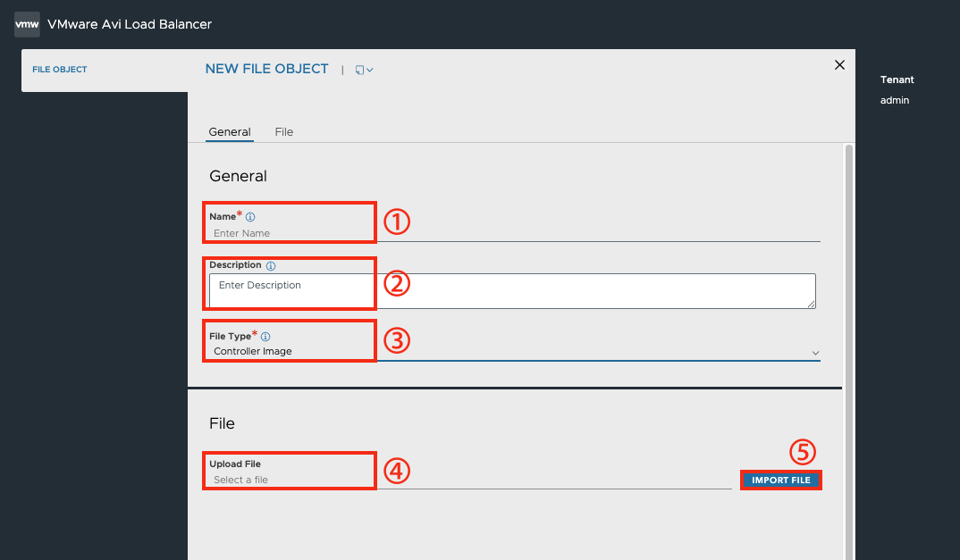The width and height of the screenshot is (960, 560).
Task: Close the New File Object dialog
Action: click(x=839, y=65)
